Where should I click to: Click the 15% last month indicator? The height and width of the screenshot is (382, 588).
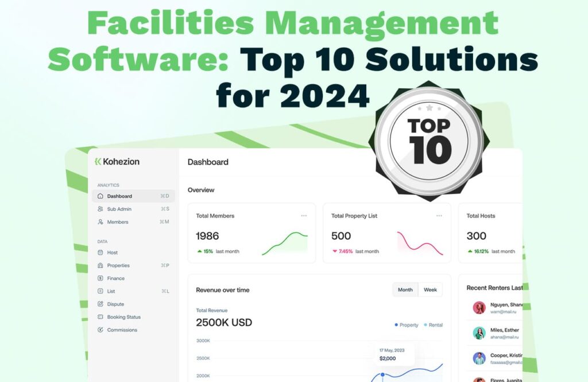218,251
